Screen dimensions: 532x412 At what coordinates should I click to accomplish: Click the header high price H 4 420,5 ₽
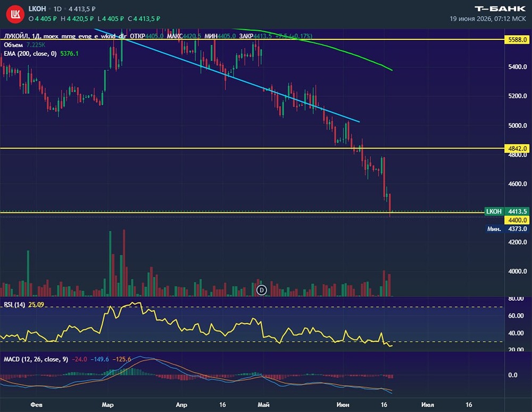(77, 19)
